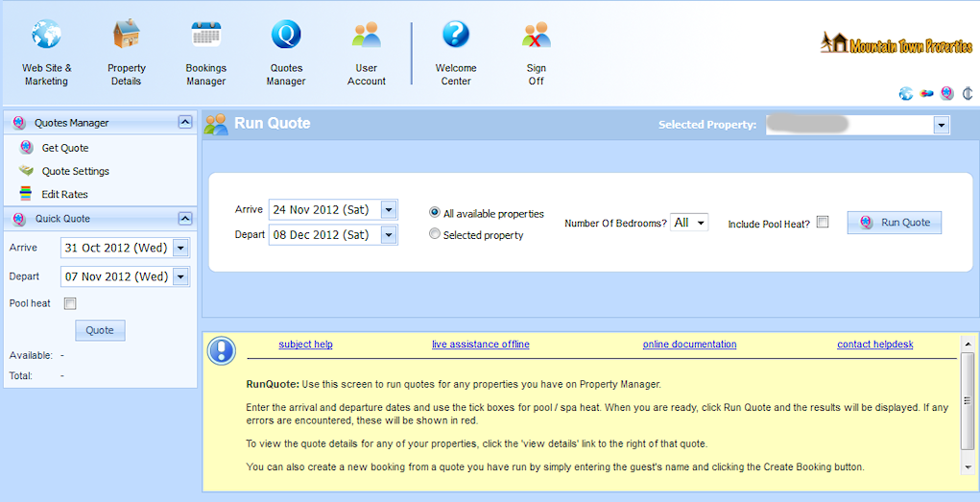This screenshot has height=502, width=980.
Task: Click small pink Q icon below logo
Action: (946, 94)
